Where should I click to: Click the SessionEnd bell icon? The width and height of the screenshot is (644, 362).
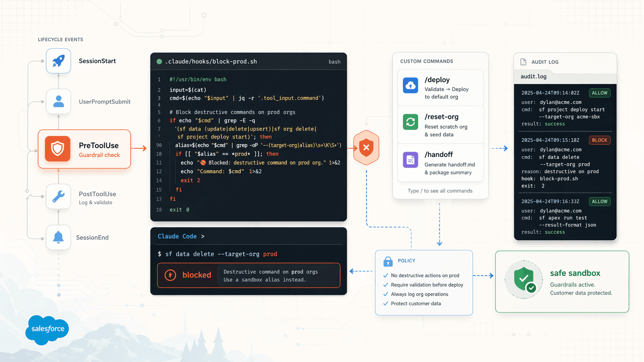click(x=59, y=237)
